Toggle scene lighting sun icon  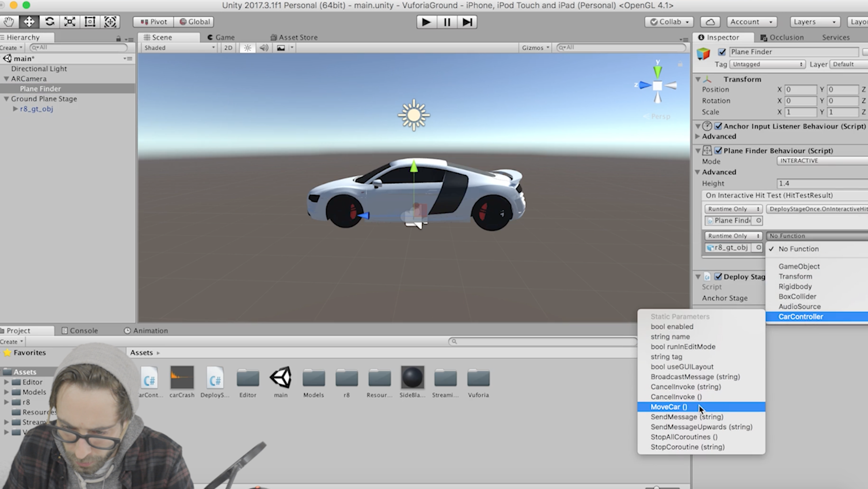[x=248, y=48]
